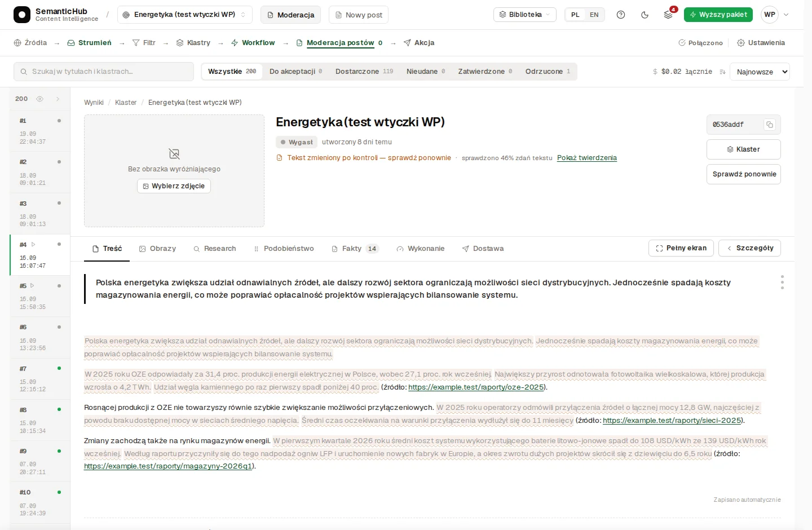Click Pokaż twierdzenia link
This screenshot has height=530, width=812.
(x=587, y=158)
